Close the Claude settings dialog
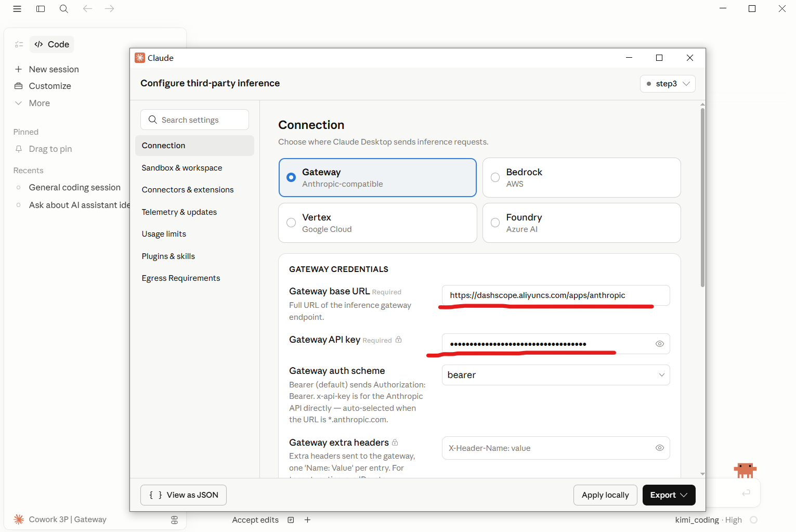796x532 pixels. (690, 58)
